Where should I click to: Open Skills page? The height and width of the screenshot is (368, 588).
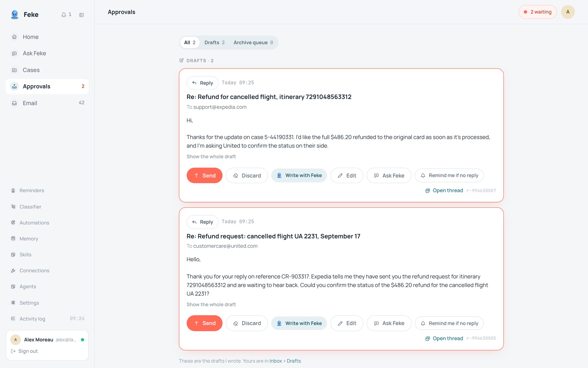point(47,254)
